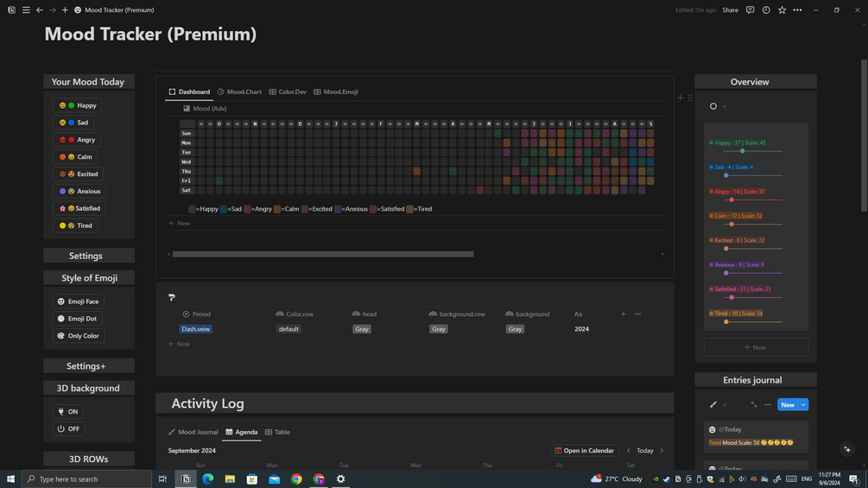This screenshot has width=868, height=488.
Task: Turn 3D background ON
Action: click(x=68, y=412)
